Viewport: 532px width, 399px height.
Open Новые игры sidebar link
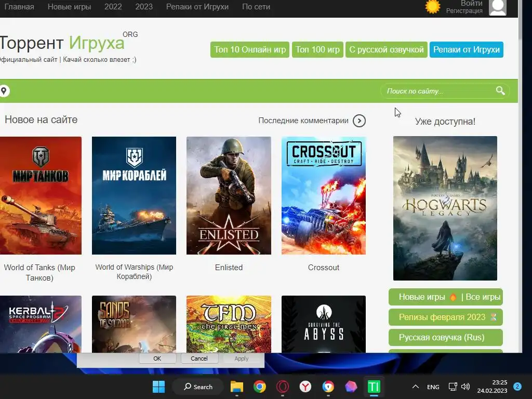pos(422,297)
